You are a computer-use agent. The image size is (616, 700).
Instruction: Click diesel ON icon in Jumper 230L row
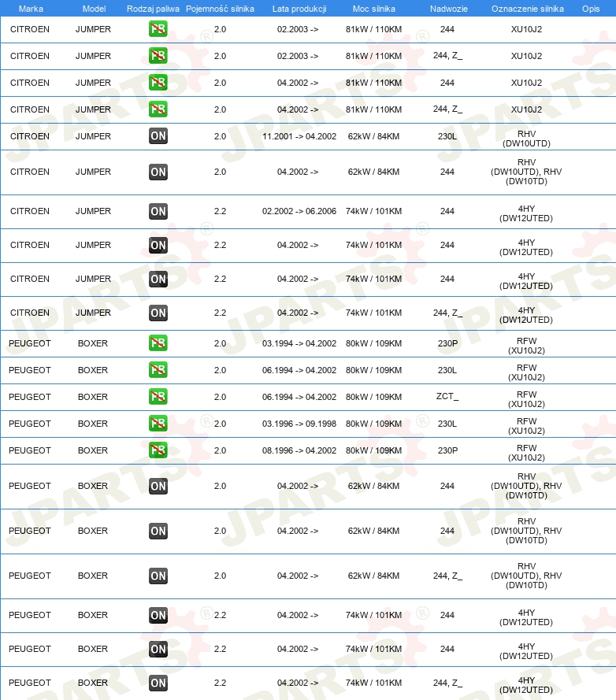tap(158, 136)
